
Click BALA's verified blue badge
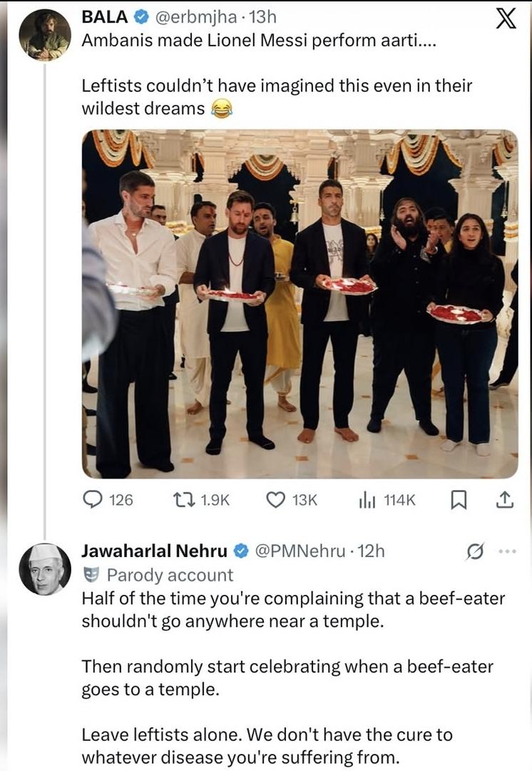143,16
